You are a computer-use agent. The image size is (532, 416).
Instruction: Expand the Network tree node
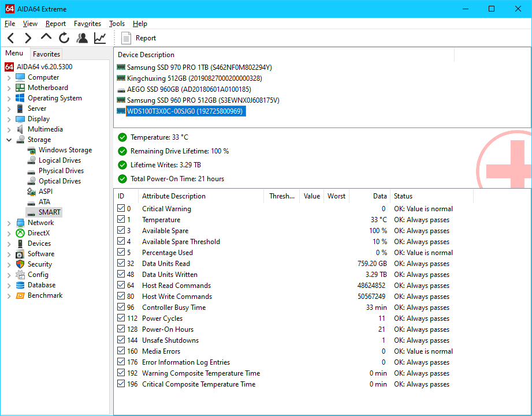[x=9, y=223]
